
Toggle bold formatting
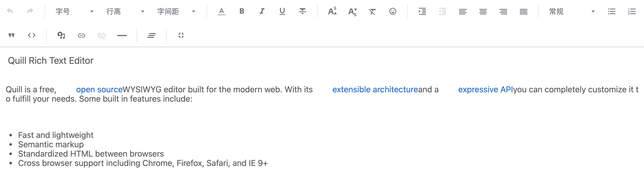242,11
